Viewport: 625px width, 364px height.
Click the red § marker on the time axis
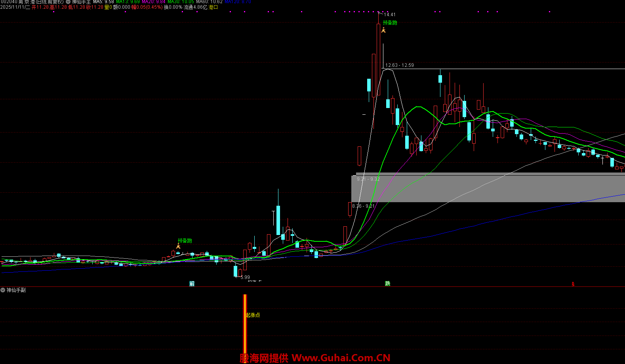(573, 284)
